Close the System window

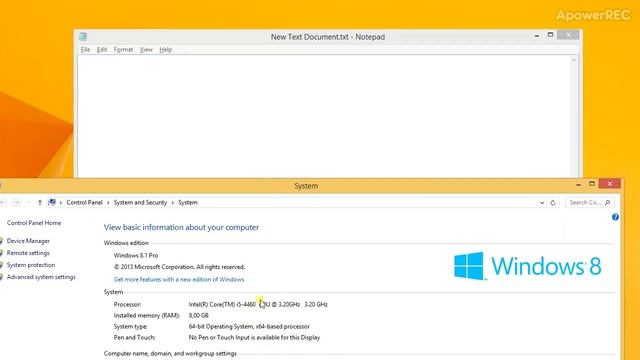pyautogui.click(x=610, y=184)
